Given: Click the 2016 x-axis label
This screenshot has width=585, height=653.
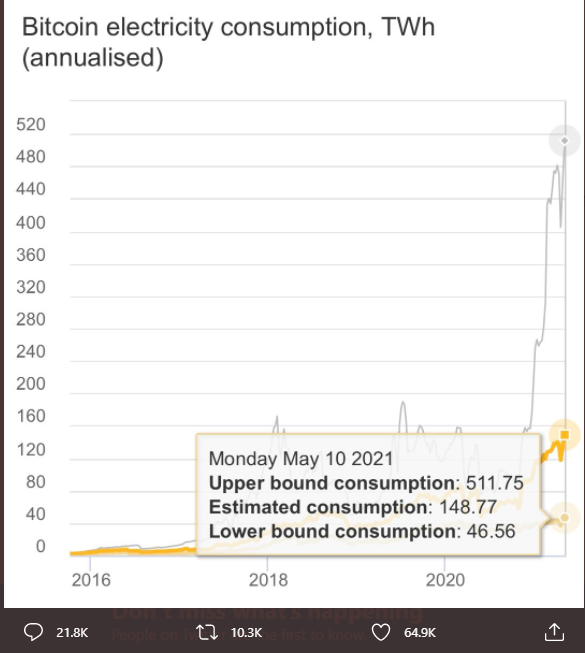Looking at the screenshot, I should [91, 580].
